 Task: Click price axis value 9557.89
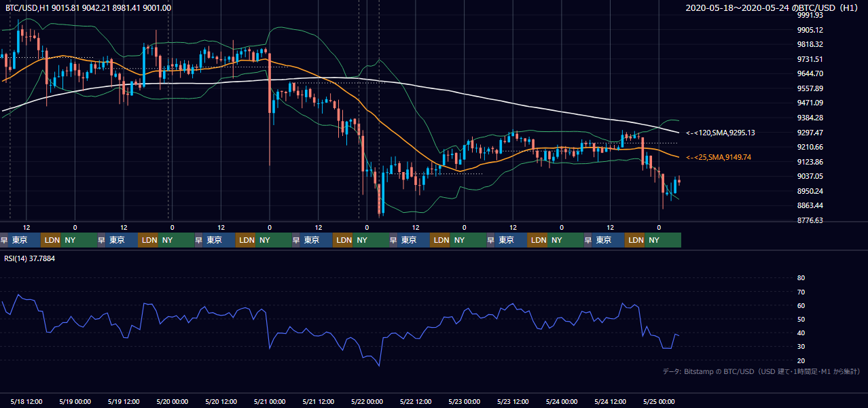(810, 88)
